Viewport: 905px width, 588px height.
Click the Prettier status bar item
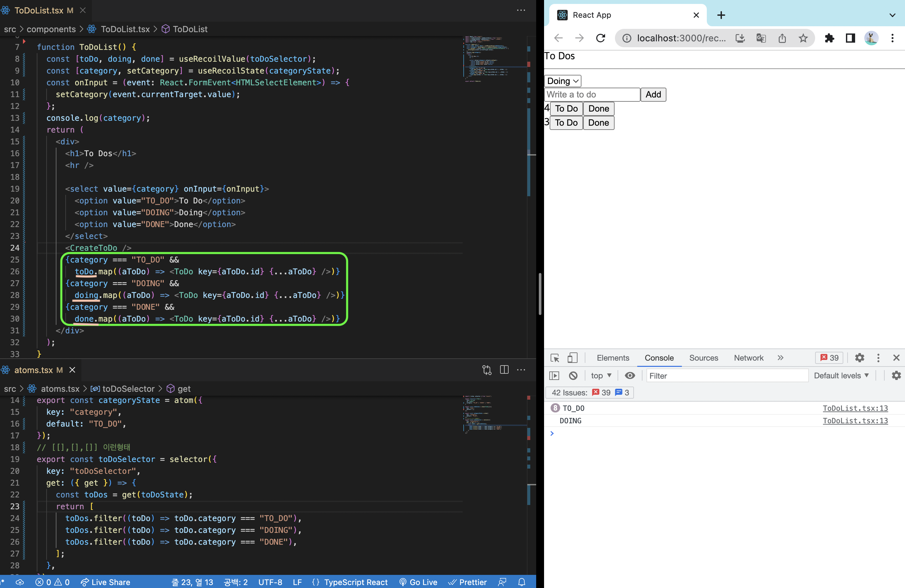pos(468,582)
